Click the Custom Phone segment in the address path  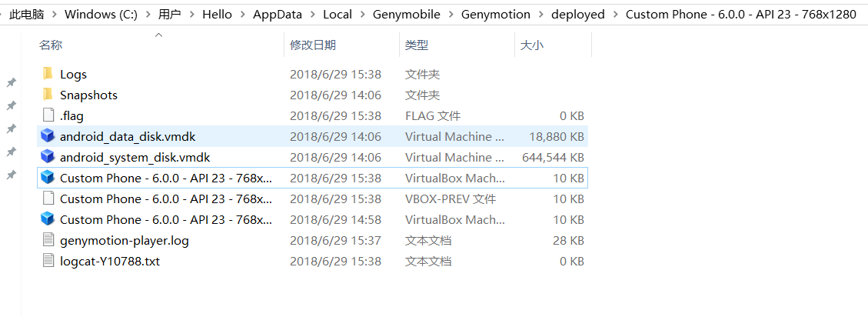(740, 15)
